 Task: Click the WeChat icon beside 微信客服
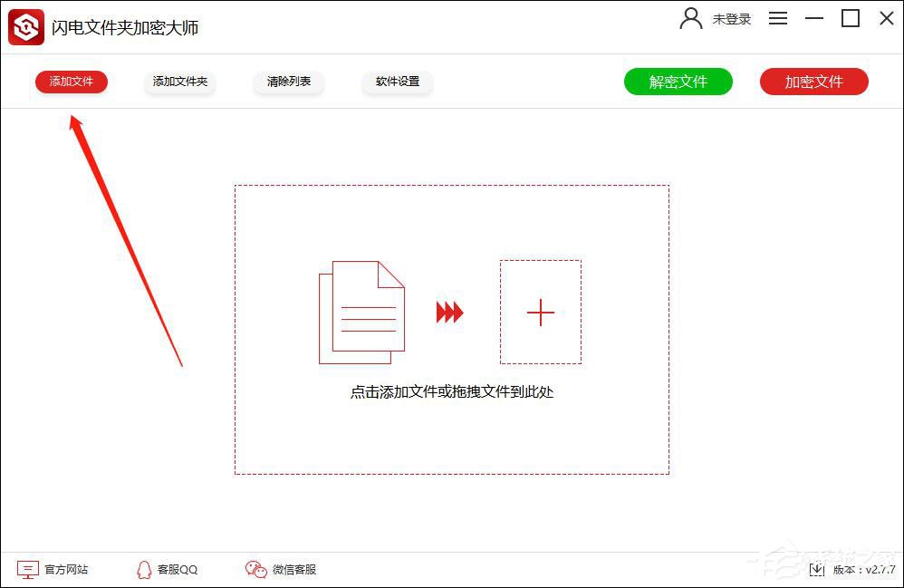pyautogui.click(x=256, y=569)
